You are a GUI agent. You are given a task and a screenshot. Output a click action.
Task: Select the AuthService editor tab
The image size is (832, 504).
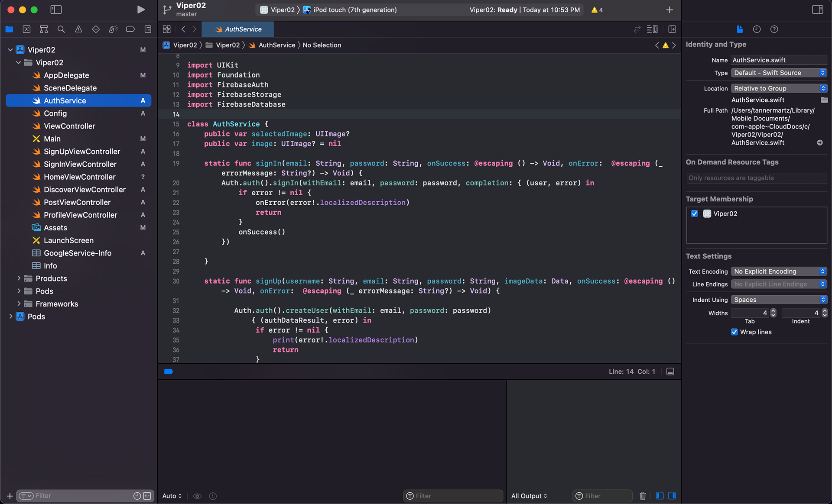[238, 29]
